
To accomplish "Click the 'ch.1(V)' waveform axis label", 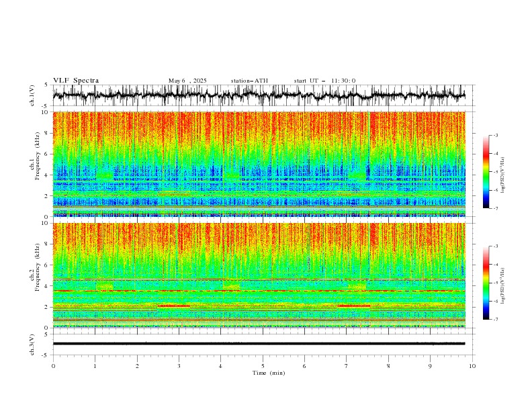I will pos(32,95).
